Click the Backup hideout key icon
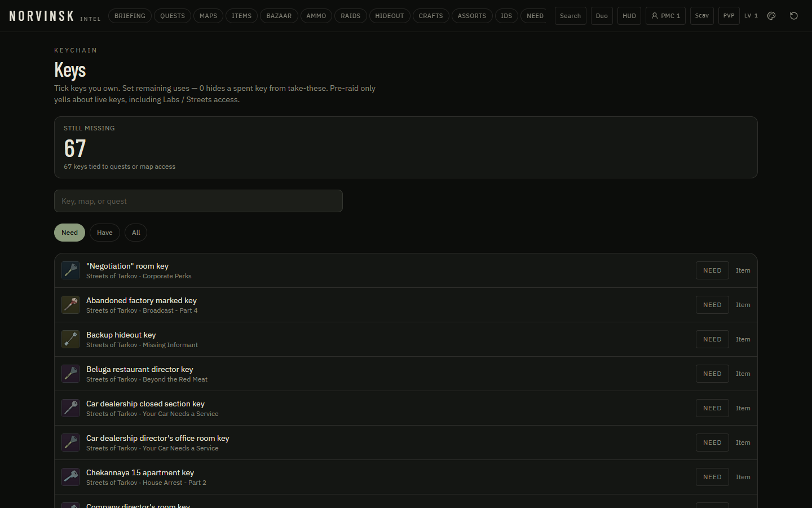This screenshot has height=508, width=812. click(70, 339)
